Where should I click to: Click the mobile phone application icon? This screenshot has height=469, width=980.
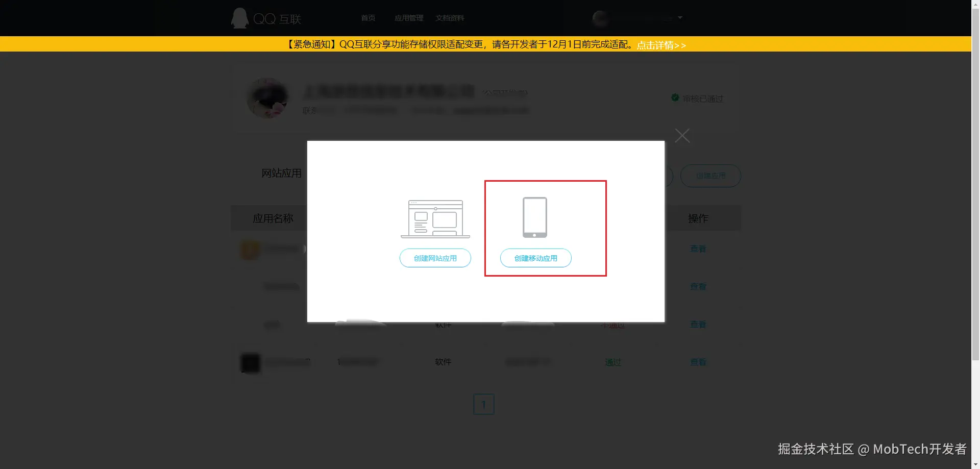[x=535, y=217]
